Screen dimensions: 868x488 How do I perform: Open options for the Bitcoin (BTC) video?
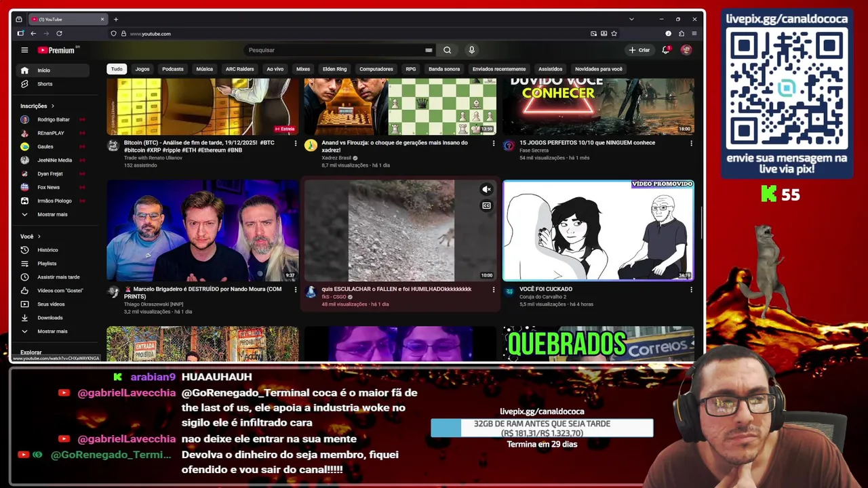[x=295, y=143]
